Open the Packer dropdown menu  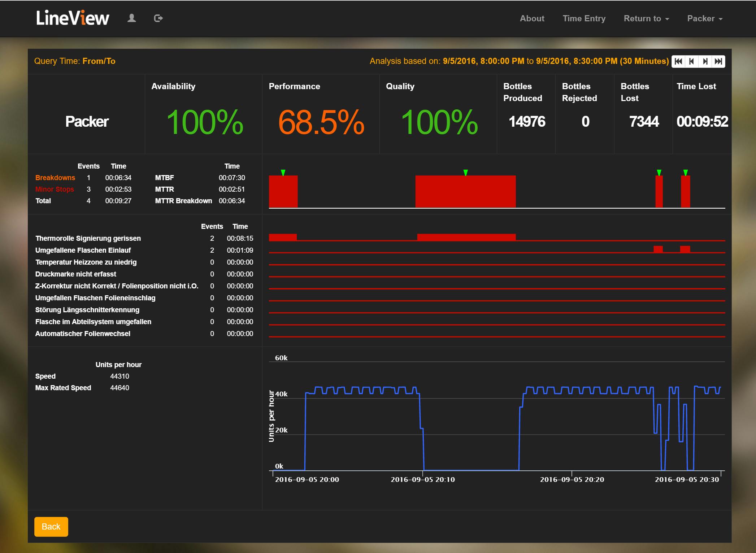coord(704,18)
